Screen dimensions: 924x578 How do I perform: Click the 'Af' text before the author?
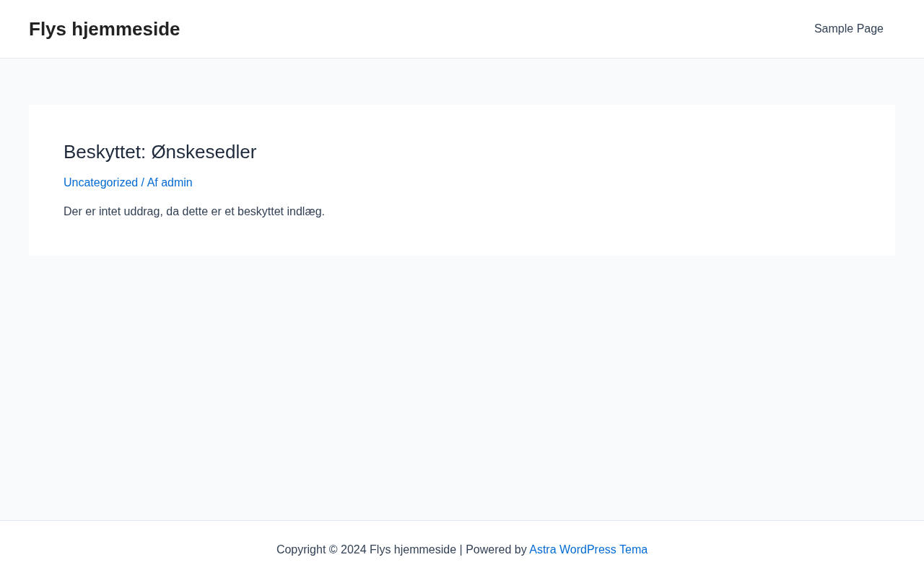pos(152,183)
